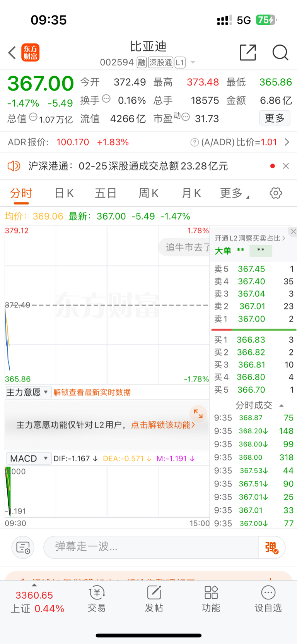Open the 交易 trade icon
Viewport: 297px width, 644px height.
97,599
